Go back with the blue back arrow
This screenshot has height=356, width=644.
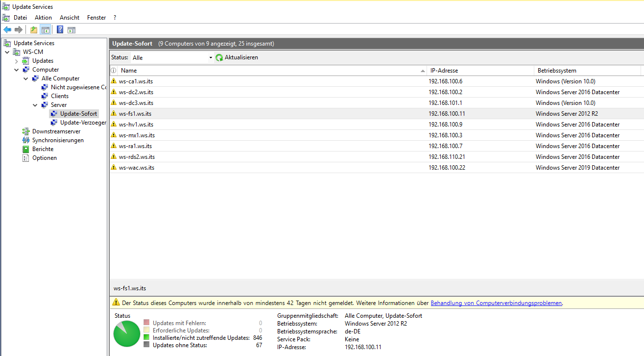coord(7,30)
